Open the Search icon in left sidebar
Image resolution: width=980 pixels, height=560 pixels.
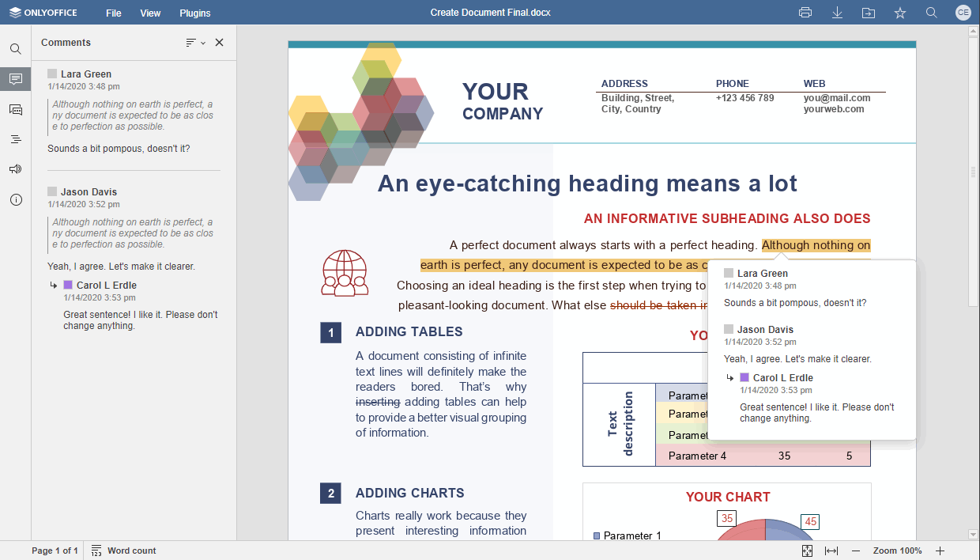click(x=16, y=49)
